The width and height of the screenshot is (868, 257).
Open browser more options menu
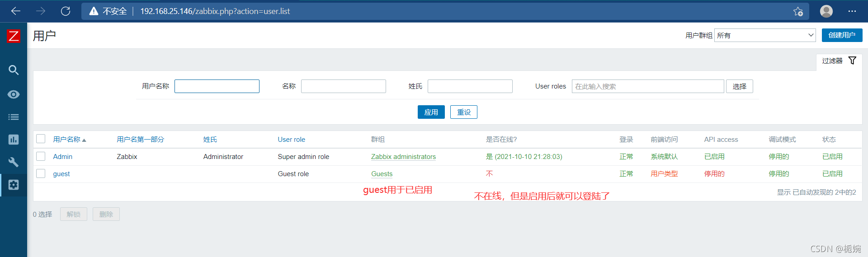click(852, 11)
